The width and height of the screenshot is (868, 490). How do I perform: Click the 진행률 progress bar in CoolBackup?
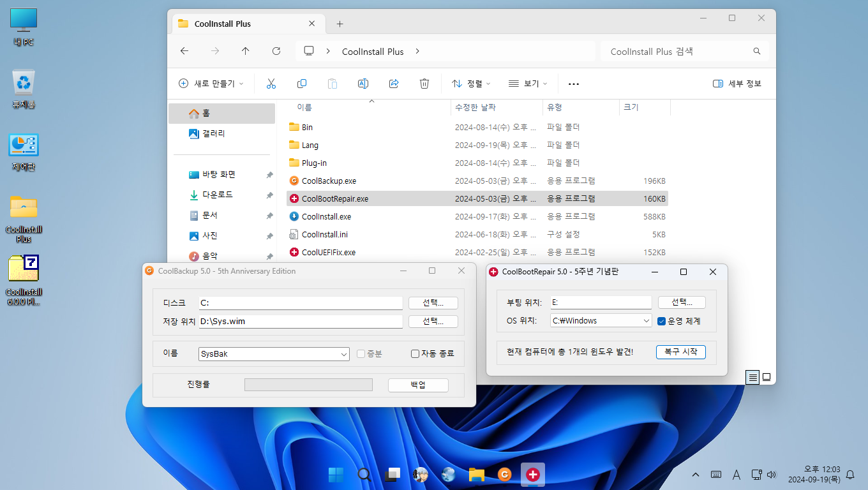click(308, 384)
